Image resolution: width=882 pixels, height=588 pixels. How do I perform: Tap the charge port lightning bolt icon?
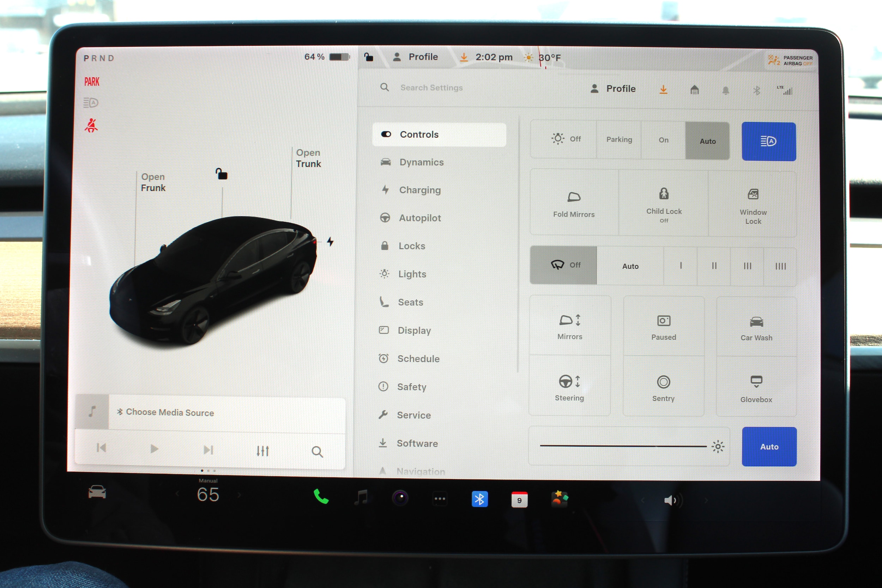pyautogui.click(x=330, y=242)
